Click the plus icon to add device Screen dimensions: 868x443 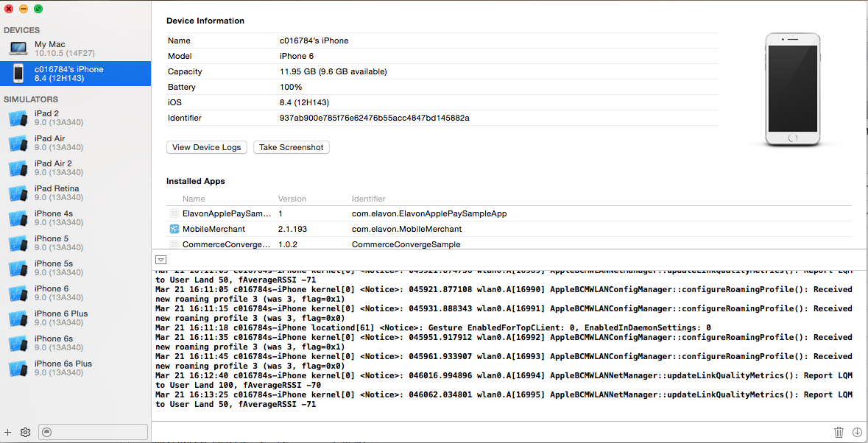(8, 432)
